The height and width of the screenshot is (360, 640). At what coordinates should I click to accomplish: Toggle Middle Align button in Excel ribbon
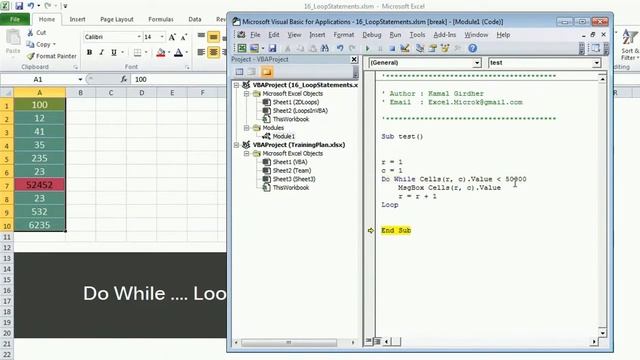tap(213, 37)
